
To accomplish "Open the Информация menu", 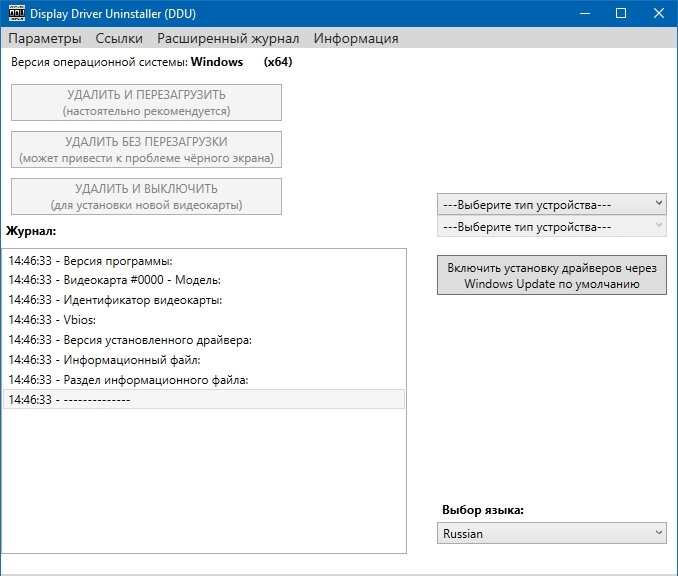I will pyautogui.click(x=356, y=38).
